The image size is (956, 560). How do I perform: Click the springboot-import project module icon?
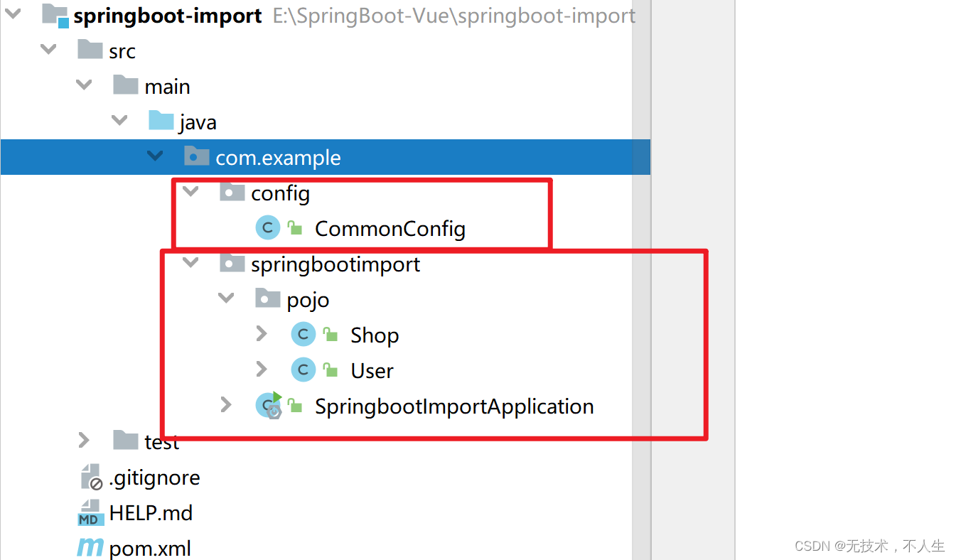click(x=55, y=15)
